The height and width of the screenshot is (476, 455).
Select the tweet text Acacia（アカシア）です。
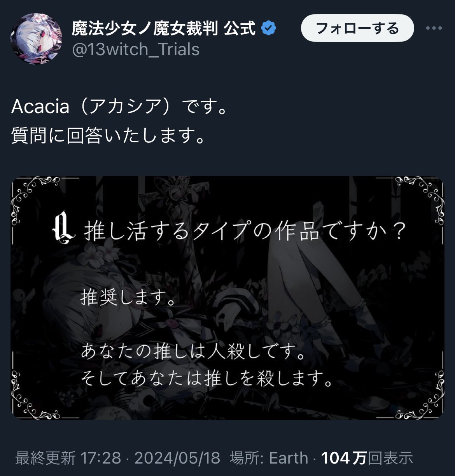pyautogui.click(x=119, y=107)
